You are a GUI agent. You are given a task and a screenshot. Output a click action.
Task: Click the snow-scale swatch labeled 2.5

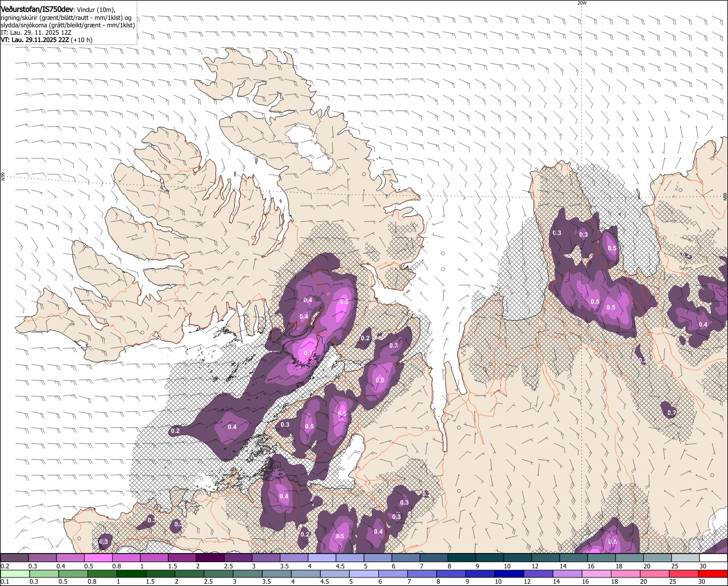click(x=238, y=558)
